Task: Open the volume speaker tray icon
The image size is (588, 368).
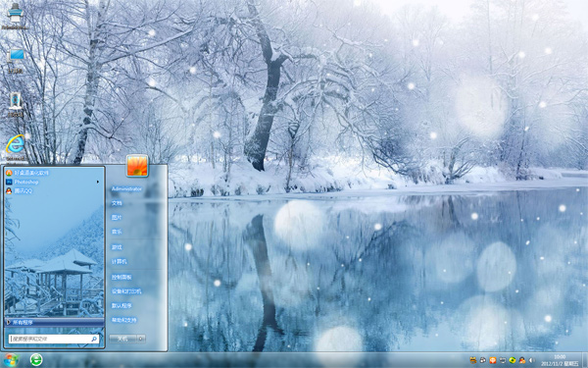Action: pyautogui.click(x=532, y=360)
